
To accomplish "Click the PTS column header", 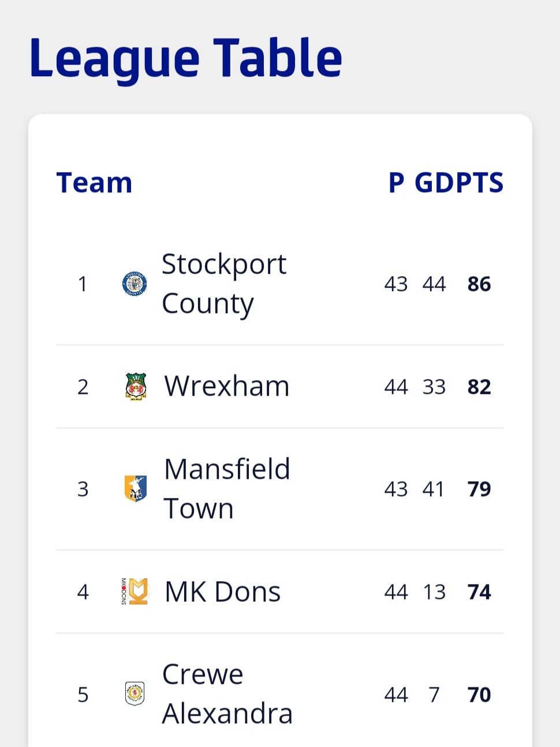I will [x=476, y=183].
